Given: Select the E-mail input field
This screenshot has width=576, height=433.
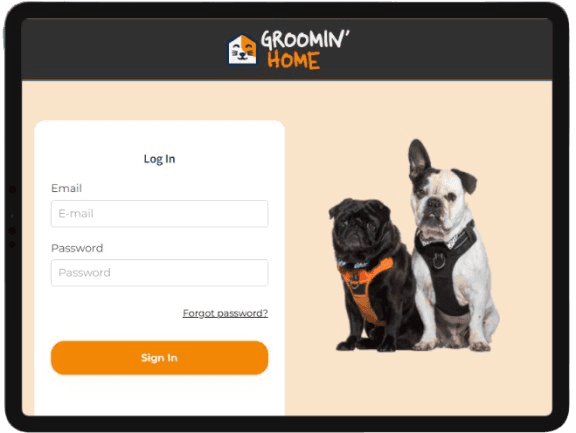Looking at the screenshot, I should [x=159, y=213].
